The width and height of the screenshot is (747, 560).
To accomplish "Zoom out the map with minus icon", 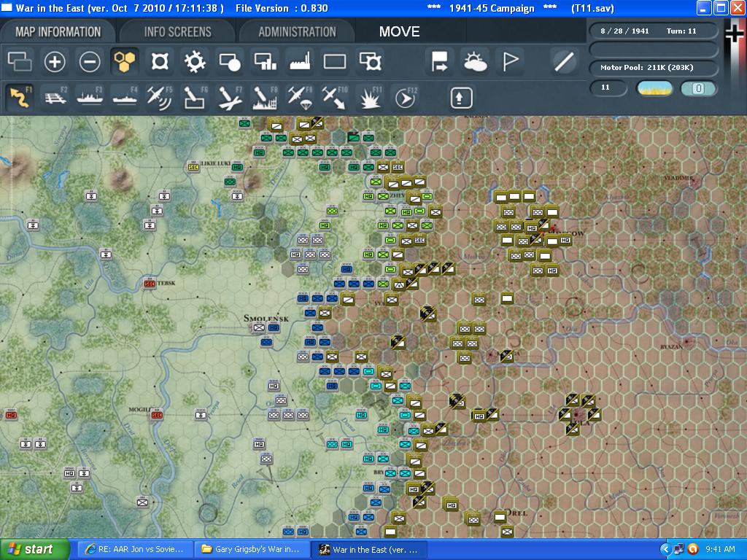I will pos(90,62).
